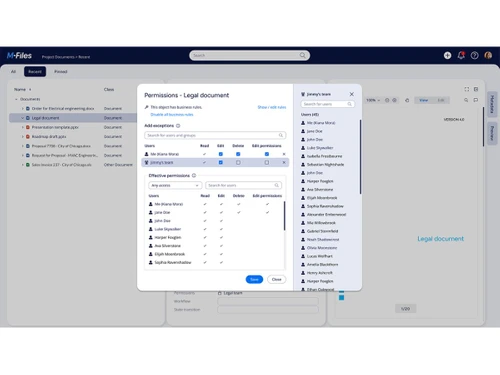This screenshot has width=500, height=375.
Task: Click the zoom in icon in preview toolbar
Action: (394, 100)
